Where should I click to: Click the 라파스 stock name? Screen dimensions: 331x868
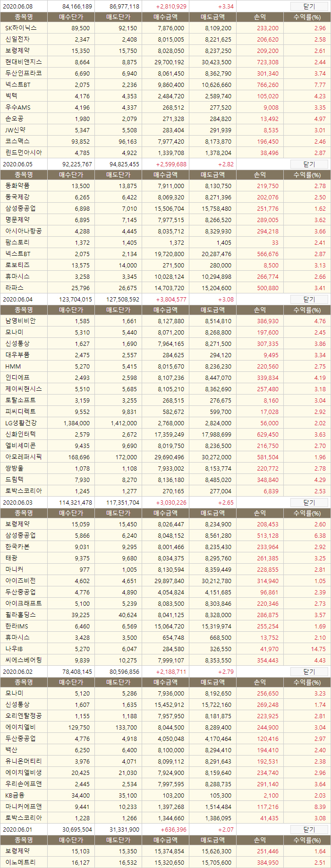[14, 288]
